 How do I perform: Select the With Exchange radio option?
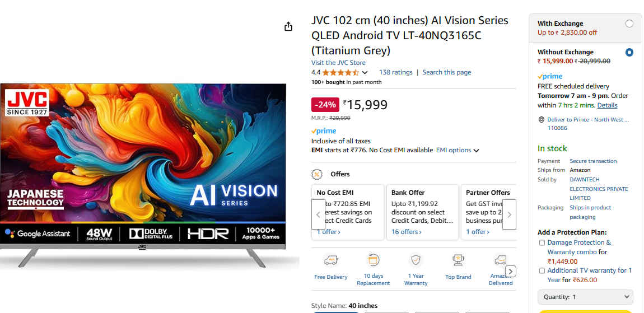coord(629,24)
